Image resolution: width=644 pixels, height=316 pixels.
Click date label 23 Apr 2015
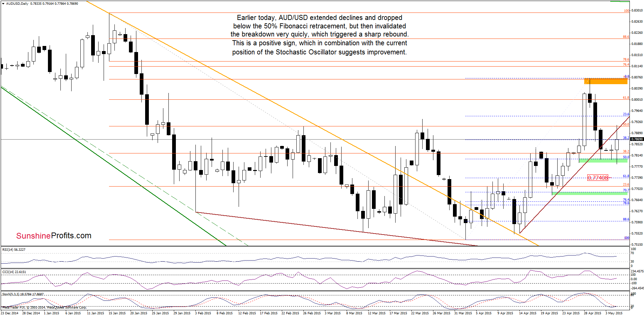[x=571, y=313]
